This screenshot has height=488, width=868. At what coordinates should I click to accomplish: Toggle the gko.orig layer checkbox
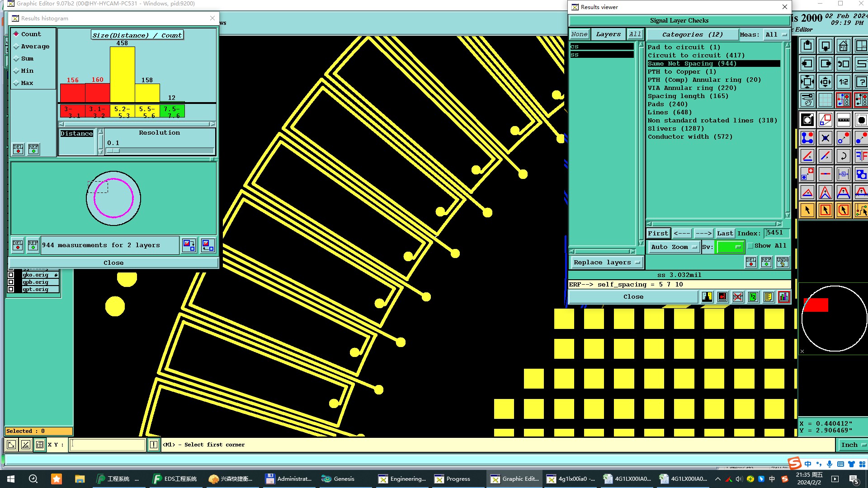click(x=11, y=275)
